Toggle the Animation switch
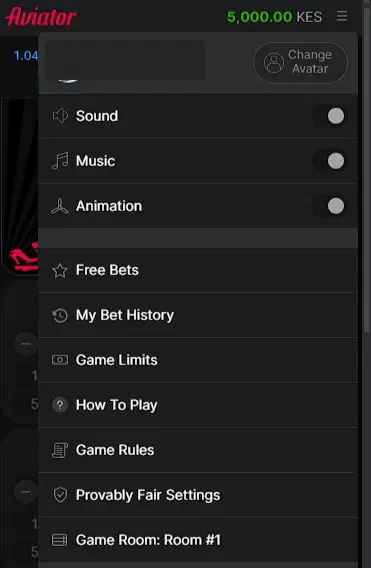The image size is (371, 568). click(330, 206)
